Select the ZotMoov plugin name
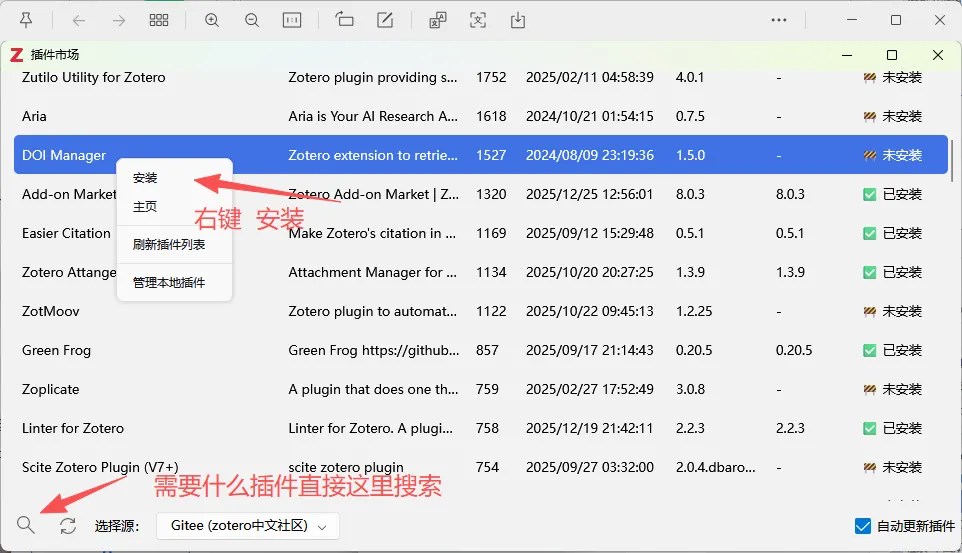 click(50, 311)
